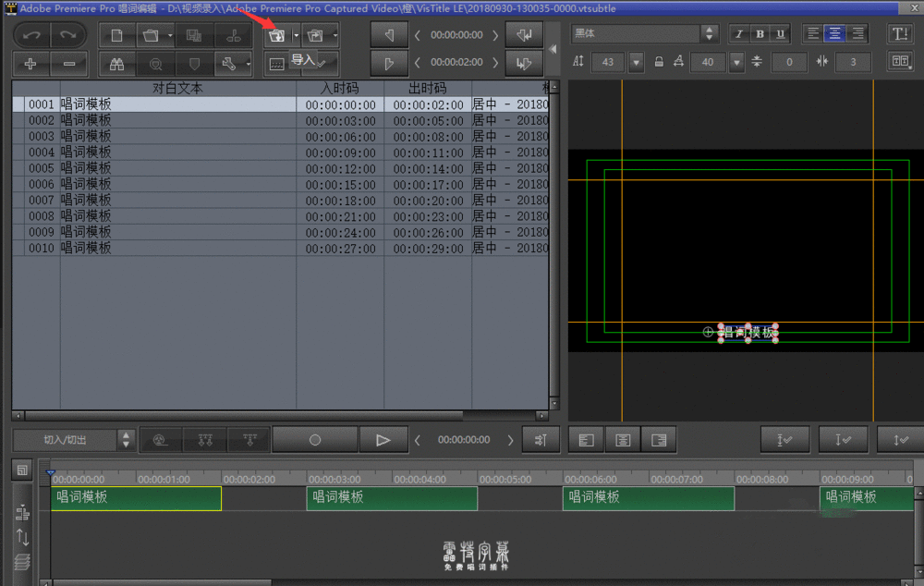Open the 切入/切出 transition dropdown
This screenshot has width=924, height=586.
pos(74,440)
